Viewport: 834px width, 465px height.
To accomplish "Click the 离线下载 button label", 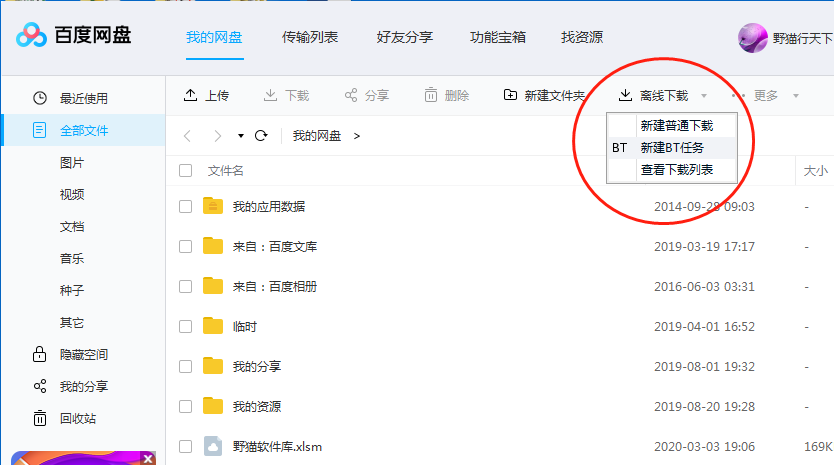I will coord(664,96).
